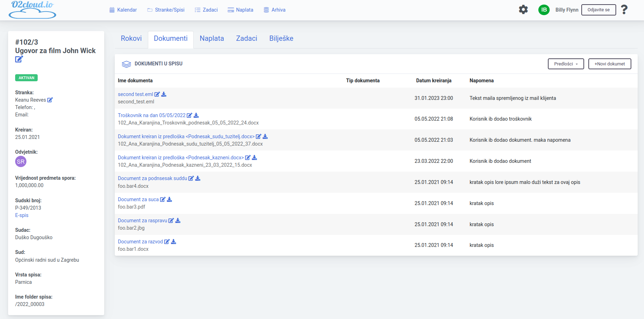Switch to the Rokovi tab

pos(131,38)
